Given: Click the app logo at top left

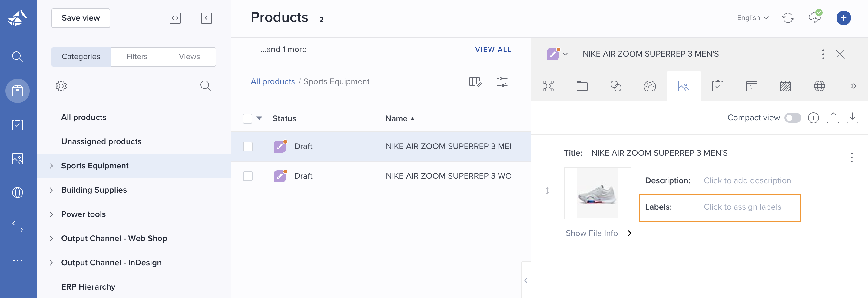Looking at the screenshot, I should (x=18, y=18).
